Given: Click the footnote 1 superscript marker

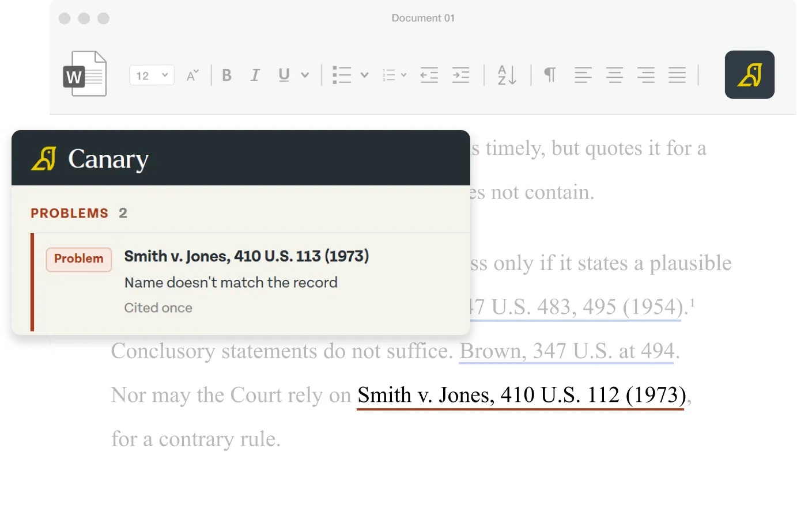Looking at the screenshot, I should [x=692, y=302].
